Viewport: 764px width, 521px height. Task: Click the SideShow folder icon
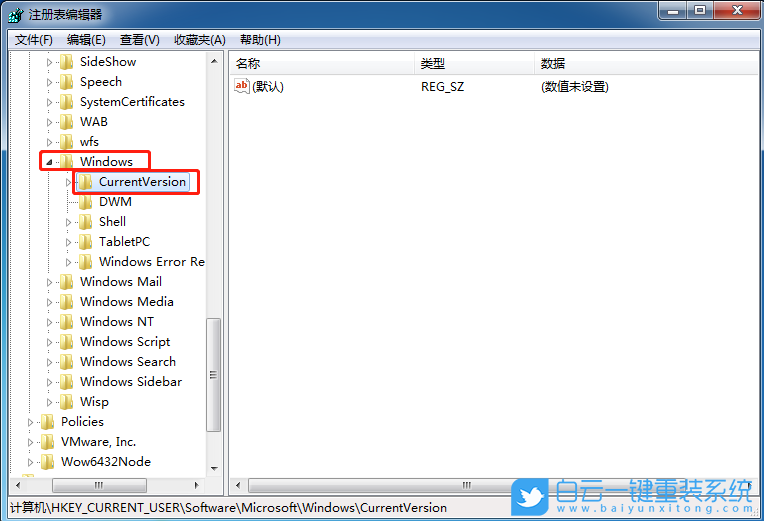click(x=66, y=62)
